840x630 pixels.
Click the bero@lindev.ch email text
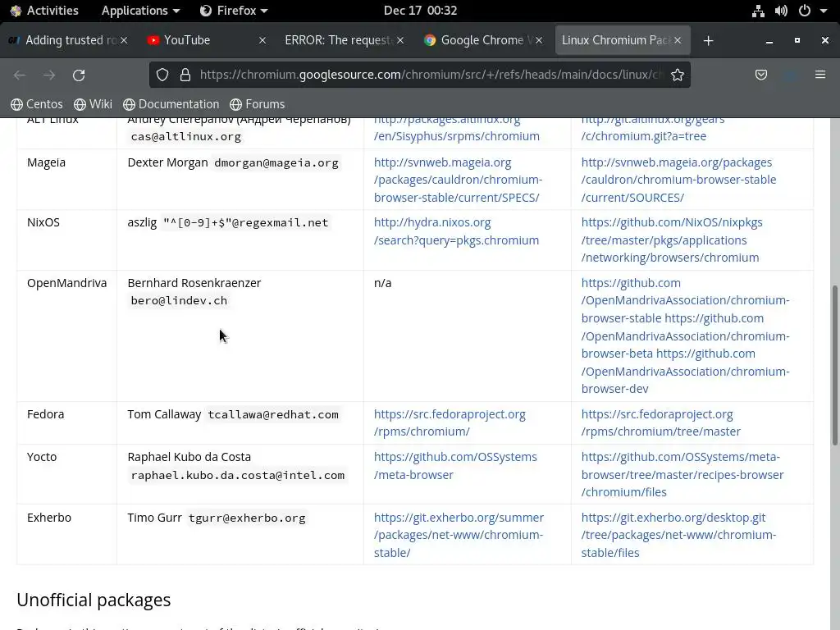(x=179, y=300)
